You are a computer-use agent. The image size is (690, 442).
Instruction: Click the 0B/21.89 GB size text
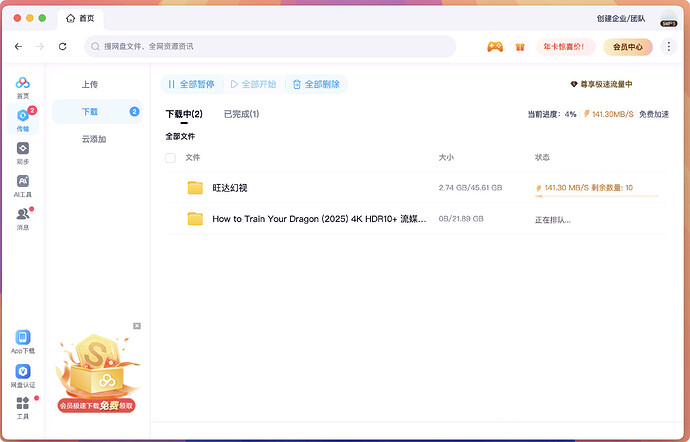pyautogui.click(x=461, y=218)
